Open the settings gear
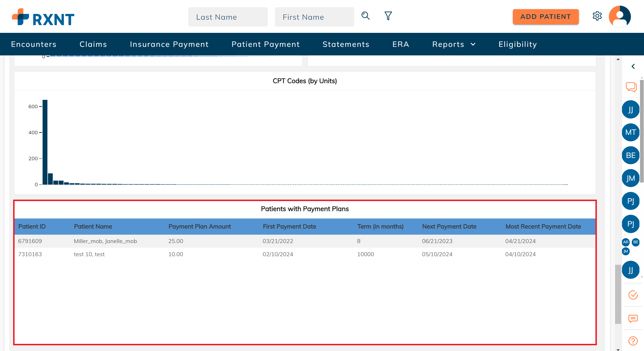Viewport: 644px width, 351px height. pyautogui.click(x=597, y=16)
